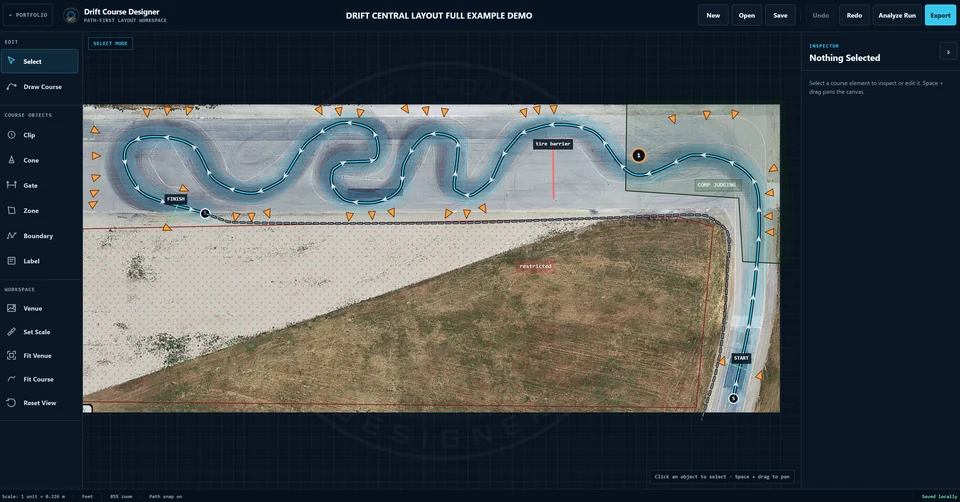960x502 pixels.
Task: Select clip marker number 1
Action: [639, 155]
